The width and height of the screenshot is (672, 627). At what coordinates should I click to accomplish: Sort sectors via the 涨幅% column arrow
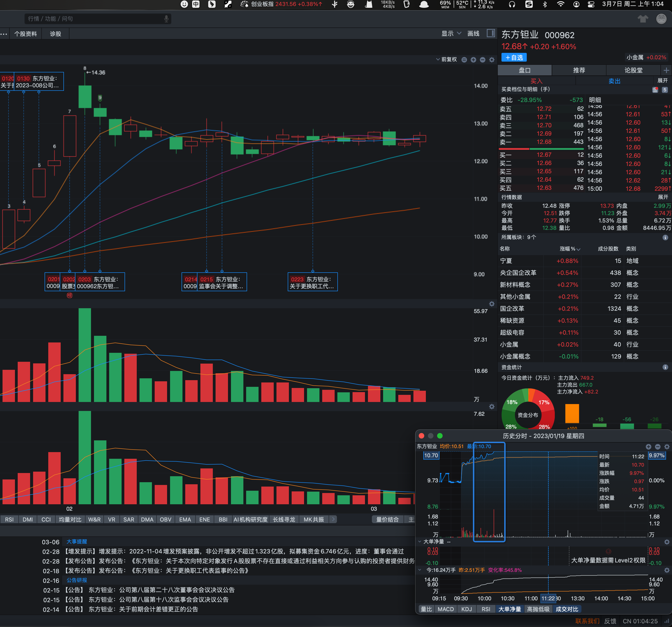578,249
